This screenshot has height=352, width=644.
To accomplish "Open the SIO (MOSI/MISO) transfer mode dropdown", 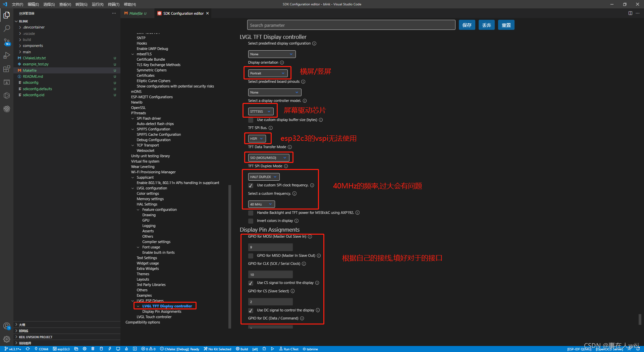I will pos(269,158).
